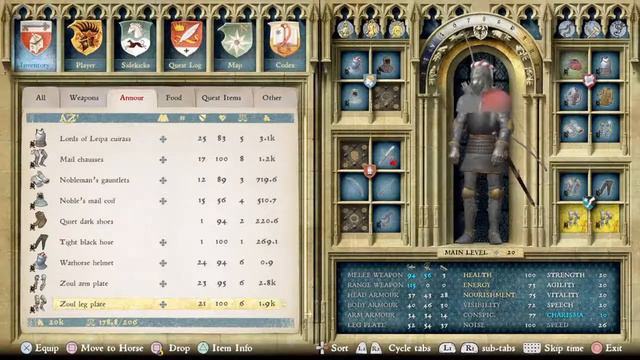Click the MELEE WEAPON stat label

375,275
